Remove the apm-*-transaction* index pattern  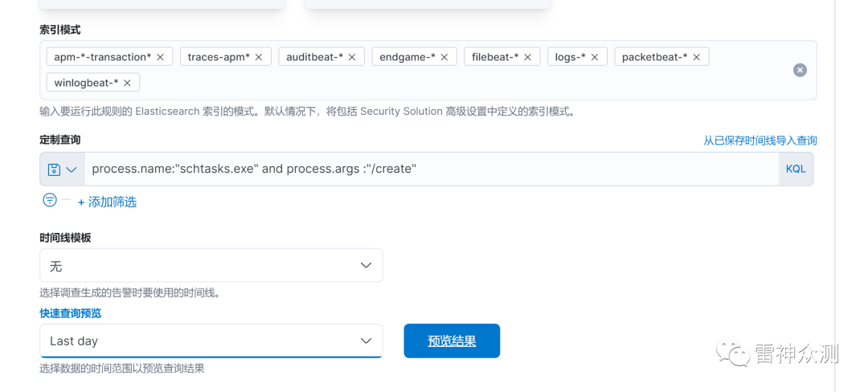[161, 57]
